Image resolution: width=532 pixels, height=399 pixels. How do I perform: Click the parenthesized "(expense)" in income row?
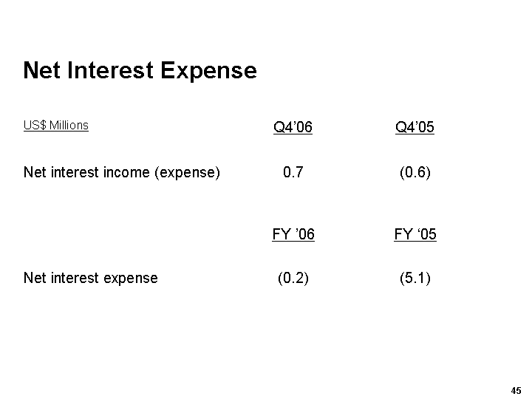[187, 173]
